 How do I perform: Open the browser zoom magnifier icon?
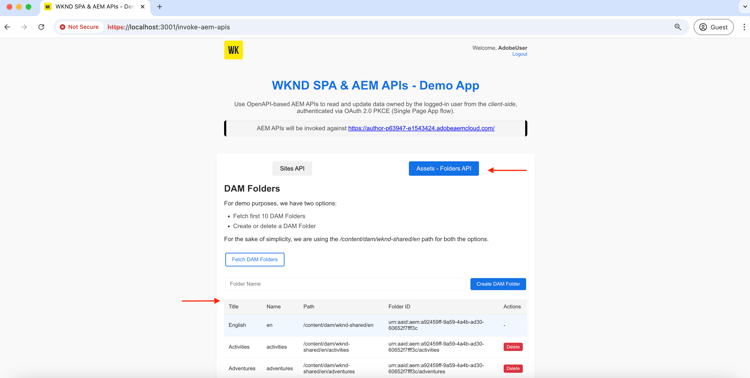pyautogui.click(x=678, y=27)
